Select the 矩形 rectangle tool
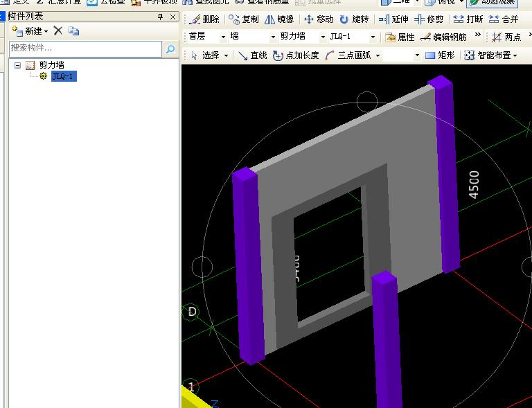The height and width of the screenshot is (408, 532). click(x=440, y=55)
